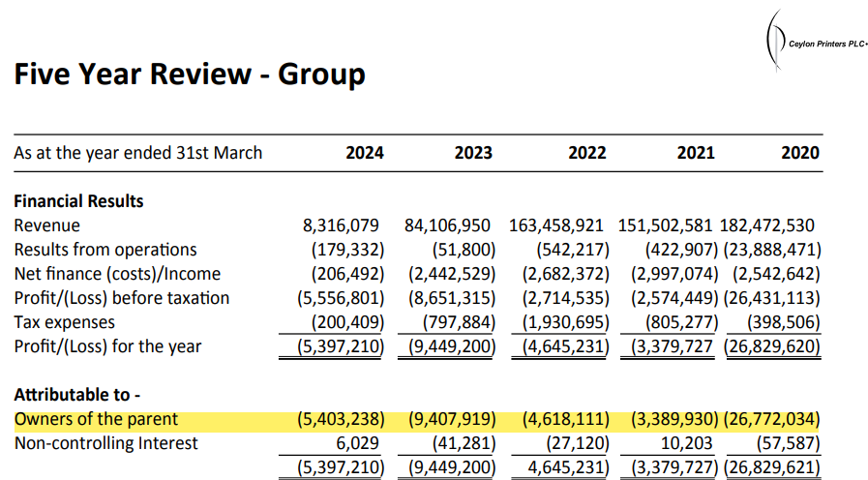Image resolution: width=868 pixels, height=480 pixels.
Task: Select pre-tax loss (8,651,315)
Action: (452, 298)
